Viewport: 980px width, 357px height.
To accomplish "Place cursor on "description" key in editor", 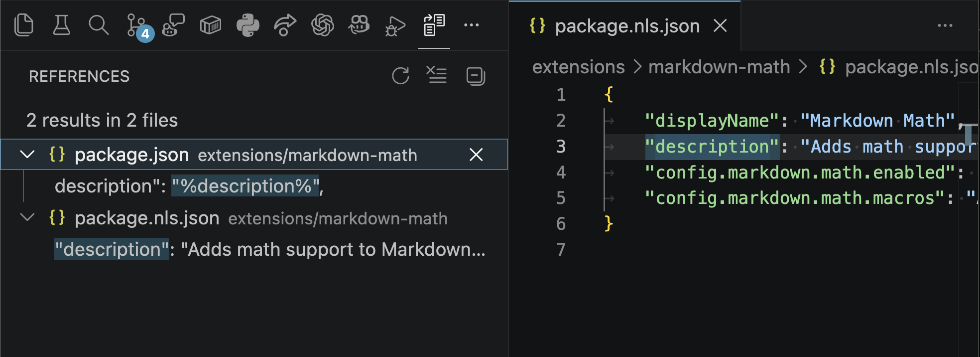I will (x=712, y=147).
